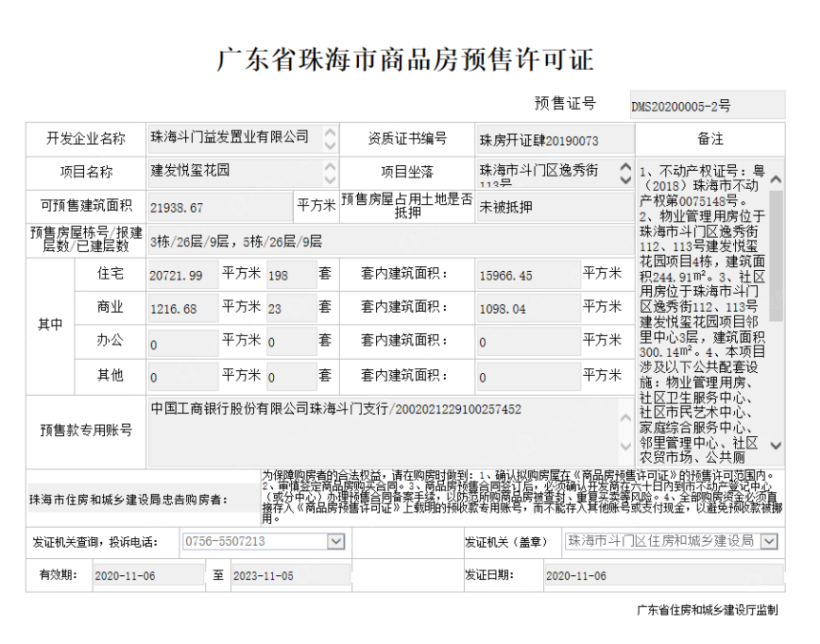Image resolution: width=820 pixels, height=644 pixels.
Task: Click the 商业 row label
Action: [111, 307]
